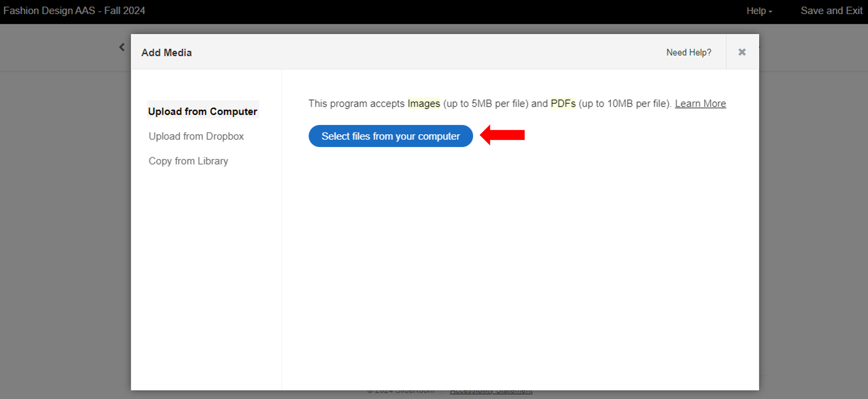The image size is (868, 399).
Task: Click Save and Exit
Action: pos(831,11)
